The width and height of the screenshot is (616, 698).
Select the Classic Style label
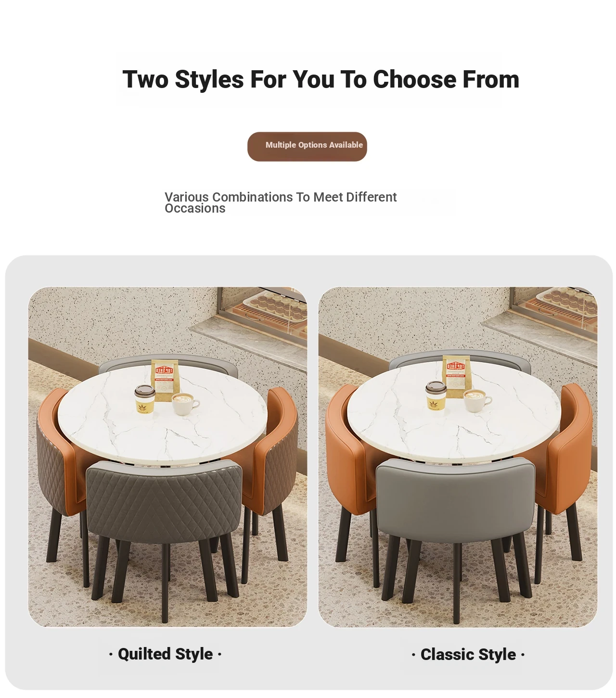pos(468,655)
